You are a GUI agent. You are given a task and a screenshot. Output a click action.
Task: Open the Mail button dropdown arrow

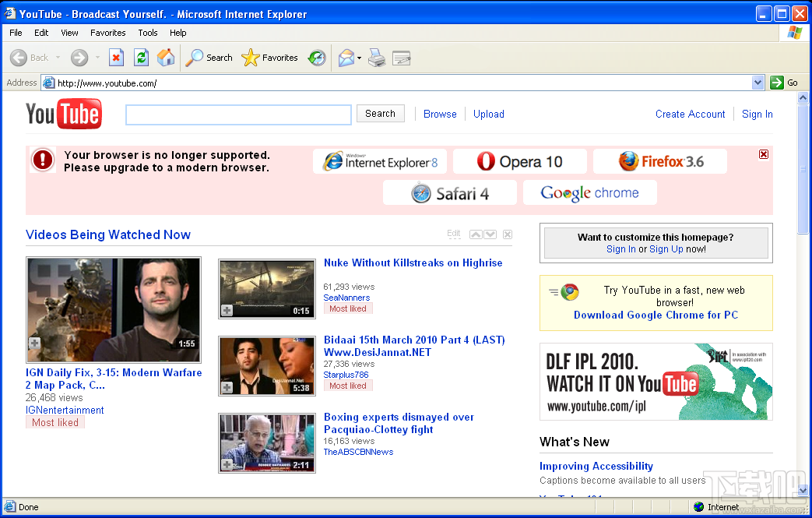point(359,58)
